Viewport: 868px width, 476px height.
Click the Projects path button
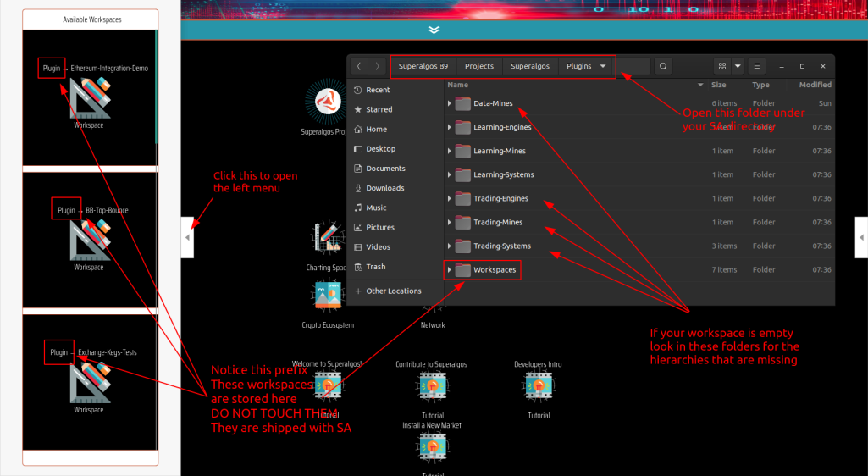pyautogui.click(x=479, y=66)
